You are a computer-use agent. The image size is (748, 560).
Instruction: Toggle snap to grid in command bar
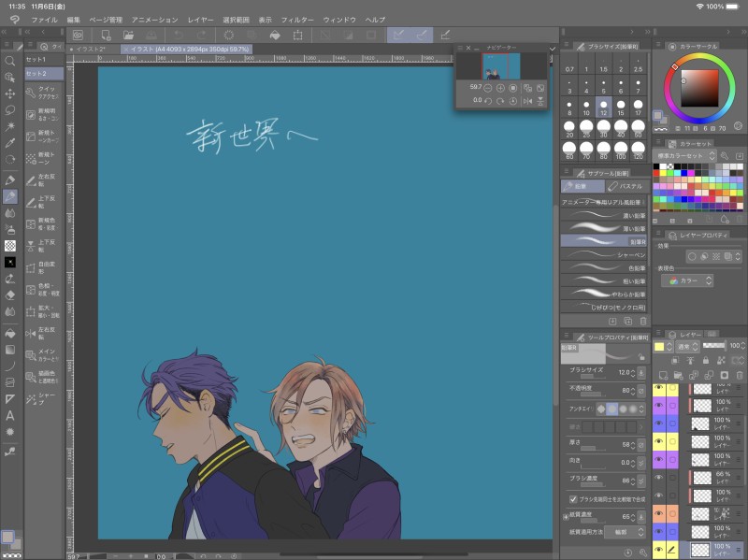pos(445,35)
